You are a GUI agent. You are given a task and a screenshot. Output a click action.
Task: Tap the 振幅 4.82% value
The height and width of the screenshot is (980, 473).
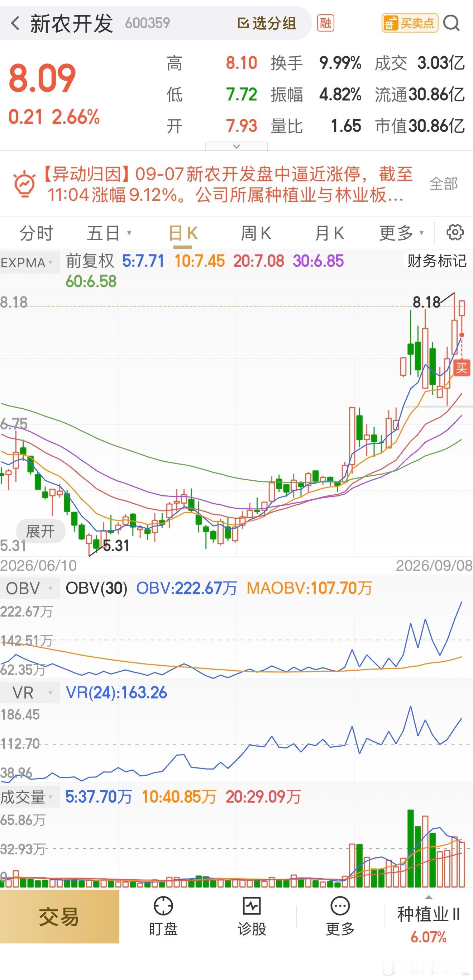coord(340,94)
